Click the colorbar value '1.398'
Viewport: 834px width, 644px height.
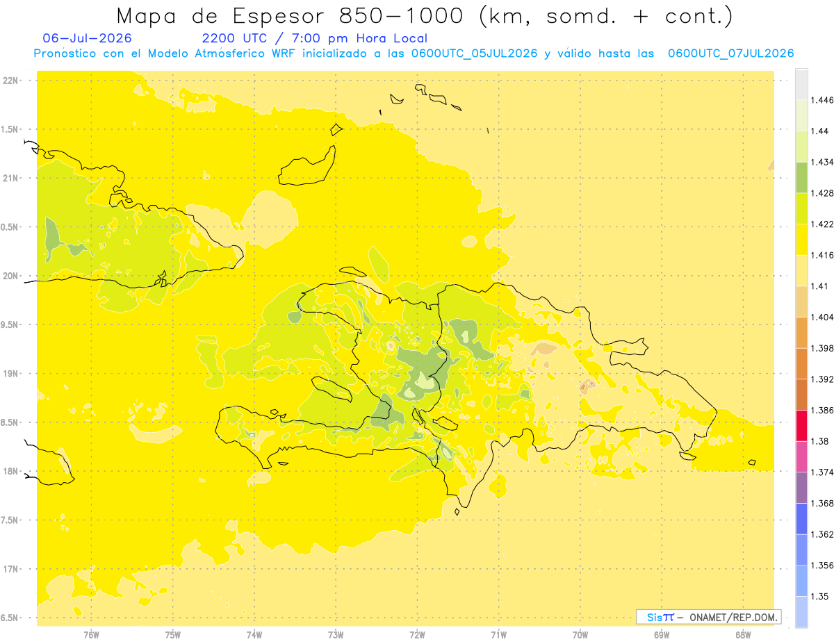822,348
